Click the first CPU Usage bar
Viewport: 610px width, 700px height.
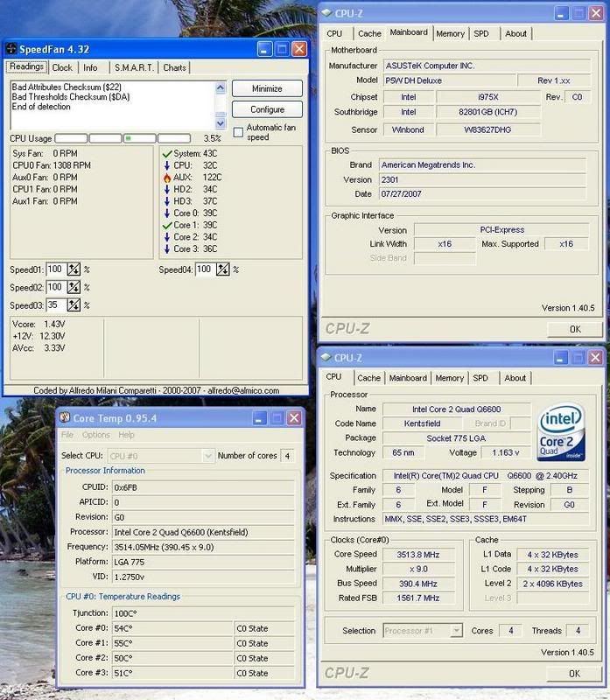[x=71, y=138]
